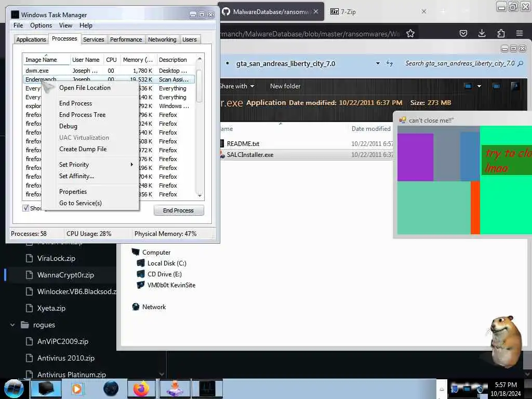The width and height of the screenshot is (532, 399).
Task: Select Network in navigation pane
Action: click(154, 307)
